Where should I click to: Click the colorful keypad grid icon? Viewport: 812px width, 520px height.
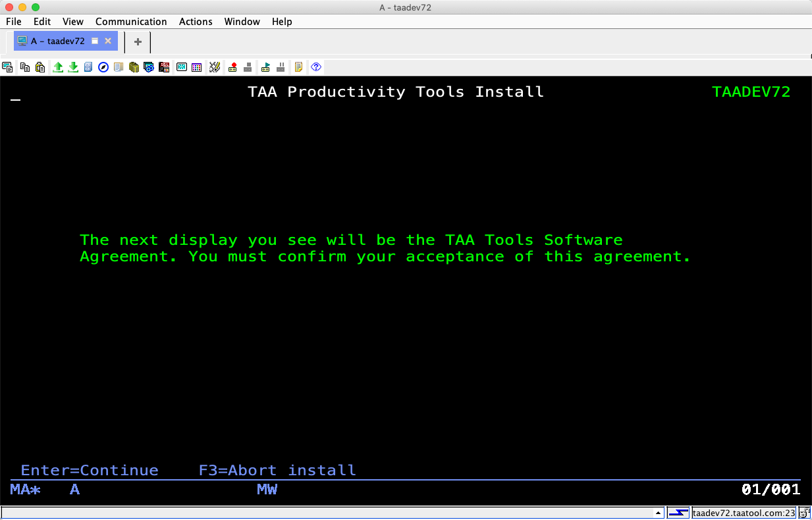pyautogui.click(x=196, y=67)
